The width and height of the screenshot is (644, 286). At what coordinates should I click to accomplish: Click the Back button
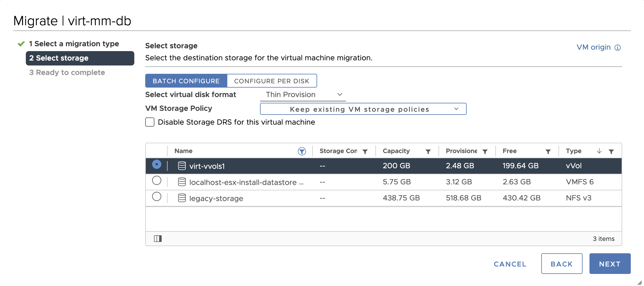[562, 264]
